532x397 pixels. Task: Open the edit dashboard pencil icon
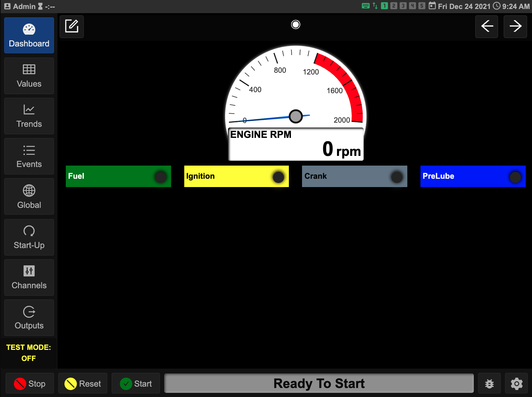click(x=72, y=26)
